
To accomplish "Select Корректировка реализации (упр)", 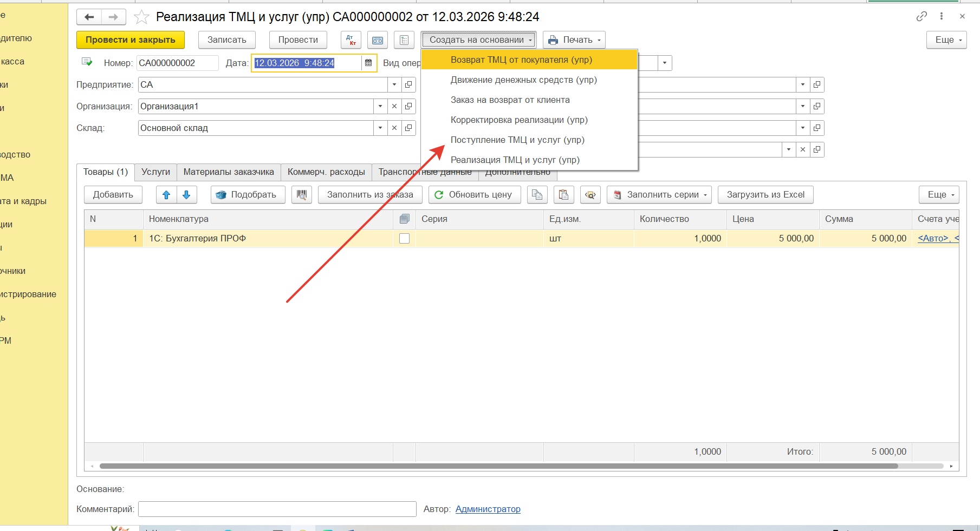I will (x=529, y=120).
